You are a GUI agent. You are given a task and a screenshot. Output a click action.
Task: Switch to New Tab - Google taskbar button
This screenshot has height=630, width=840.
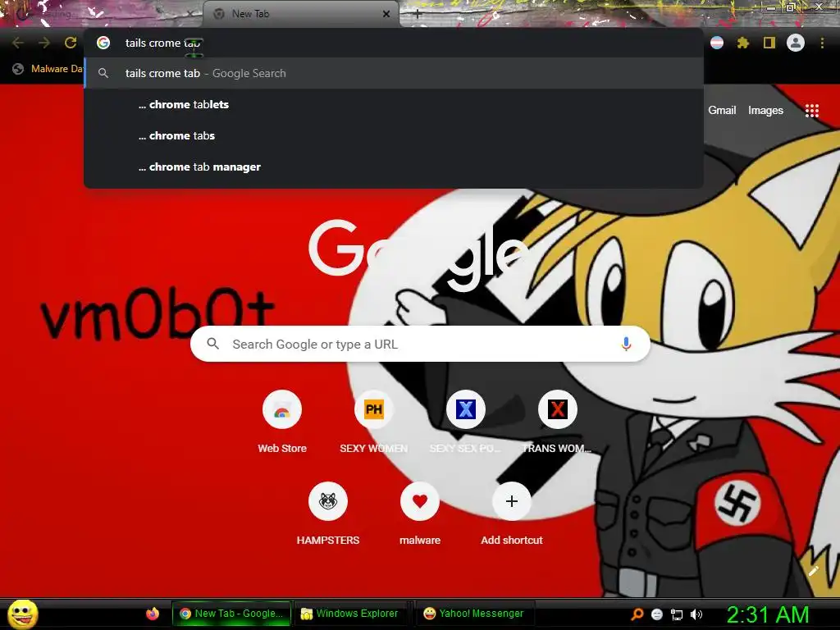231,614
